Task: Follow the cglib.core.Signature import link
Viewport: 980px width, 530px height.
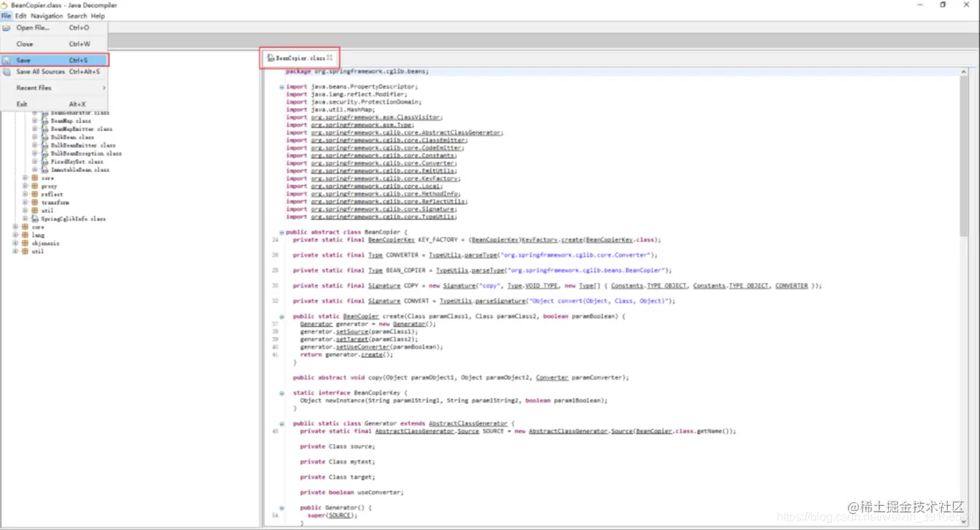Action: 384,209
